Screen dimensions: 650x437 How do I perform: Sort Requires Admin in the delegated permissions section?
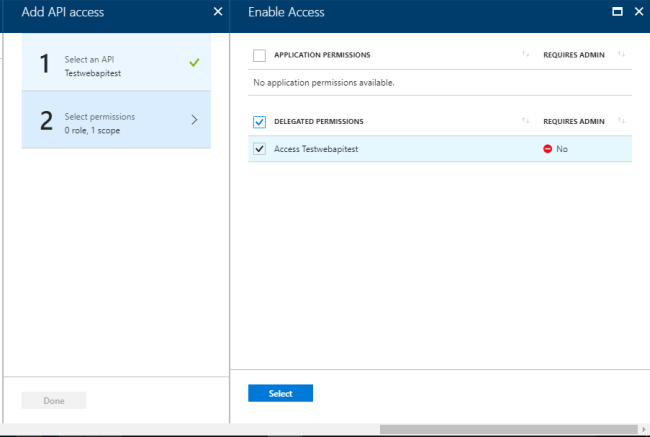point(621,121)
